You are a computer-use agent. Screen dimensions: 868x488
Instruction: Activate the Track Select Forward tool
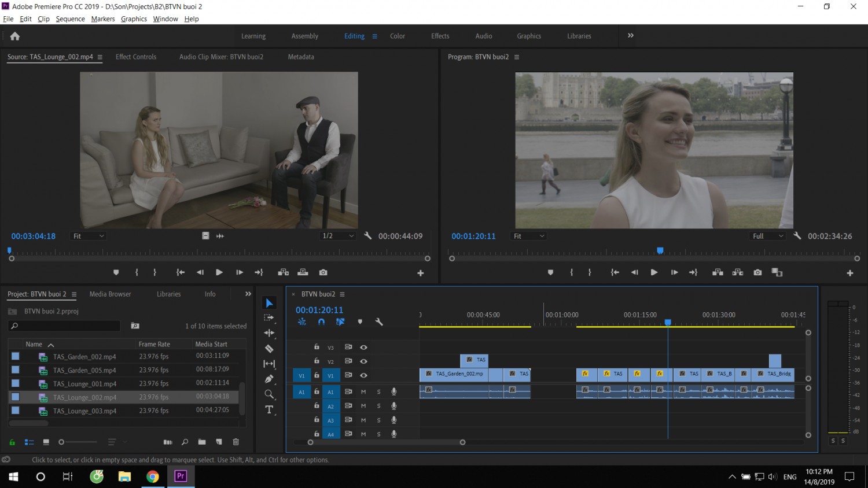269,317
